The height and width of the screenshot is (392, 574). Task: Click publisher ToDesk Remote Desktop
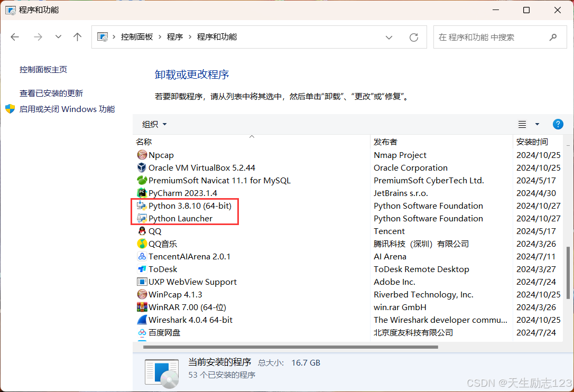click(x=421, y=269)
